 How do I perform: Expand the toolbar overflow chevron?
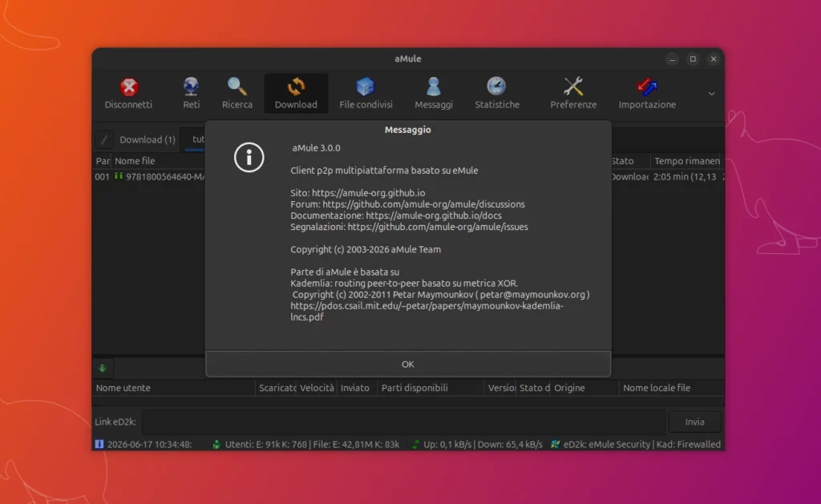tap(711, 94)
